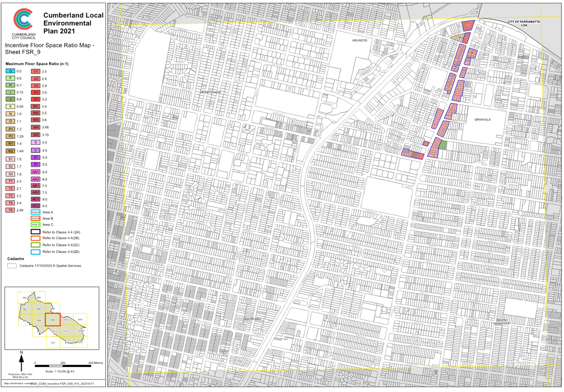
Task: Click the Clause 4.4(2D) blue outline symbol
Action: click(36, 252)
